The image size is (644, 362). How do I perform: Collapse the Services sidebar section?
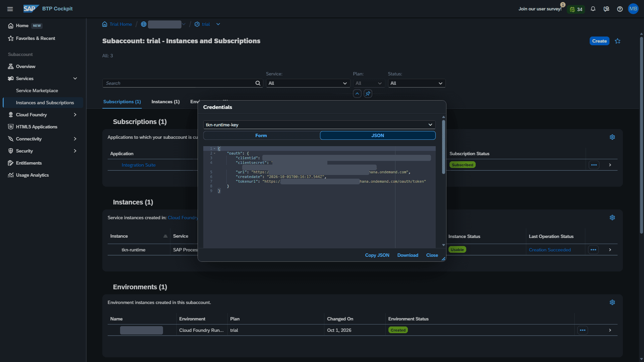click(75, 78)
